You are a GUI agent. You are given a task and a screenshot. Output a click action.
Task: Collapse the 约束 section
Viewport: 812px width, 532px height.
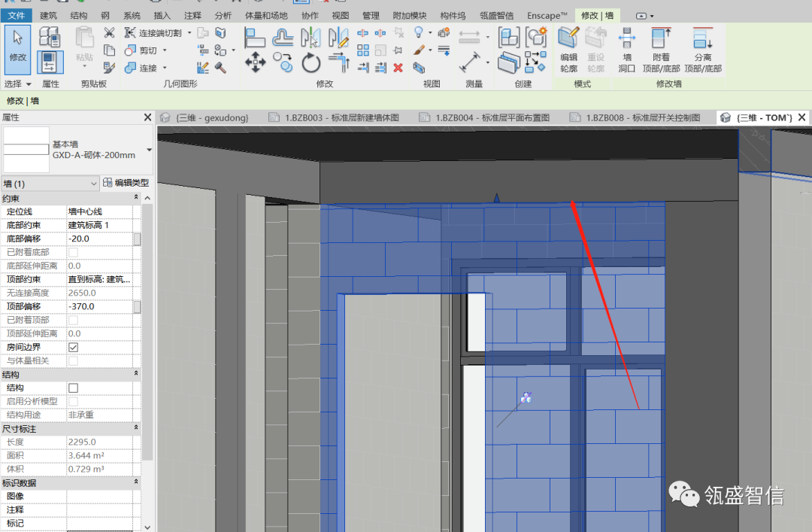pos(136,198)
